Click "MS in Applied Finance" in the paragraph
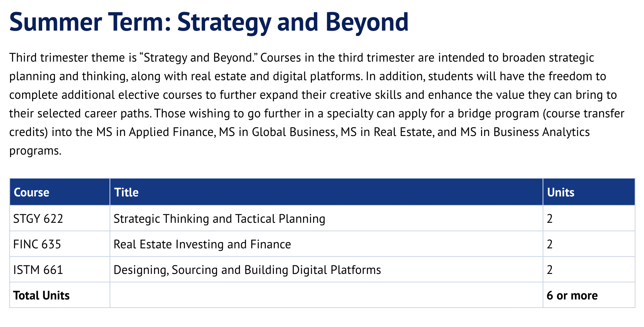Screen dimensions: 644x327 (x=156, y=132)
